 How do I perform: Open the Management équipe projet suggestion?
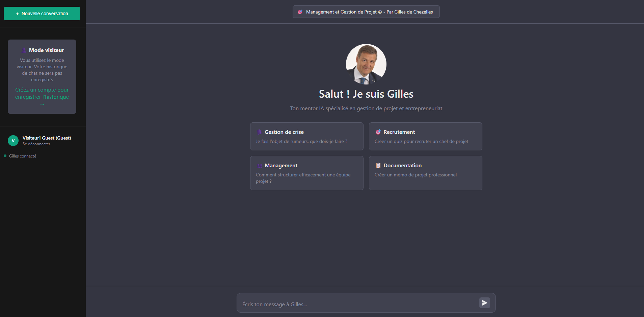coord(306,173)
